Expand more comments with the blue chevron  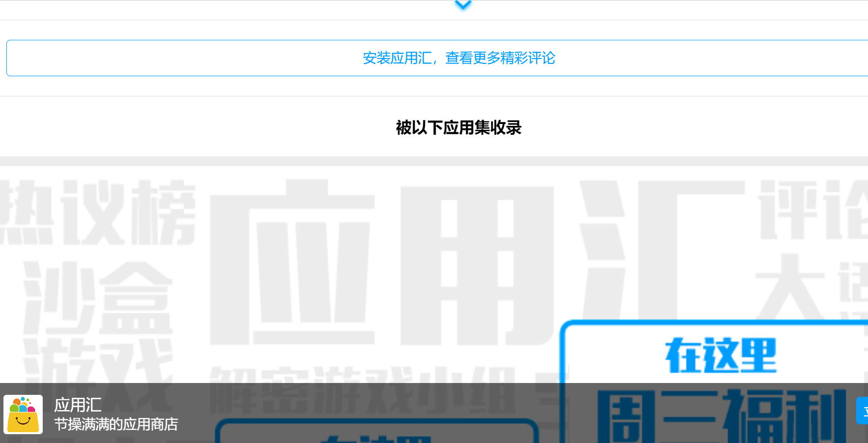(463, 5)
